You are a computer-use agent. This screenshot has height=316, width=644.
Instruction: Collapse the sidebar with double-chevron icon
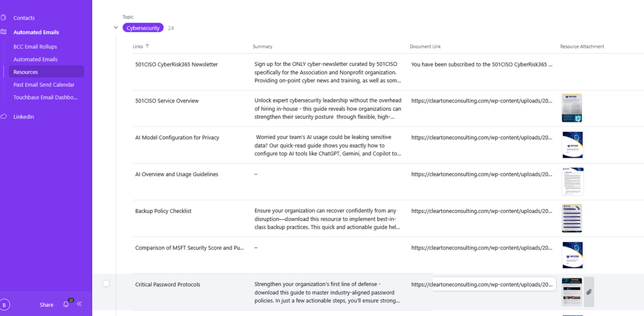pyautogui.click(x=80, y=304)
